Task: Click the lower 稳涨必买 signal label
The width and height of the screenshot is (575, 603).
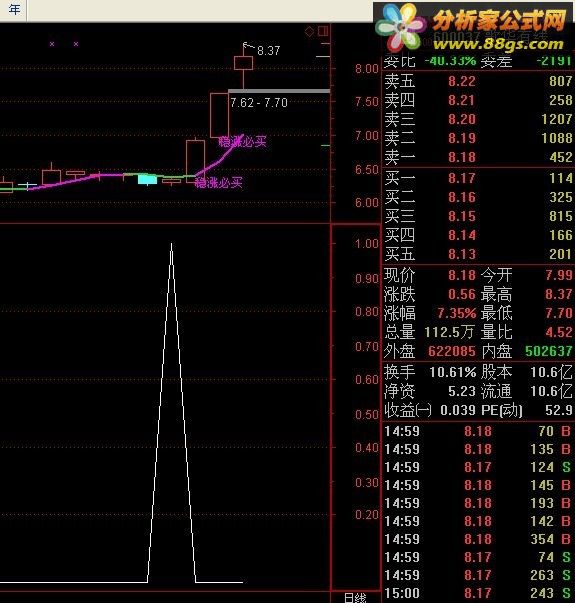Action: pyautogui.click(x=218, y=183)
